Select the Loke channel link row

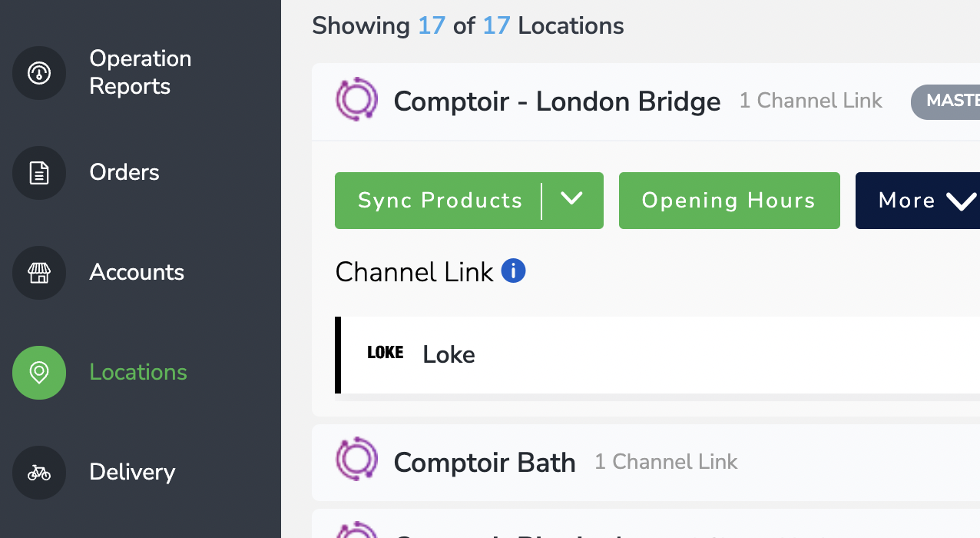click(657, 355)
